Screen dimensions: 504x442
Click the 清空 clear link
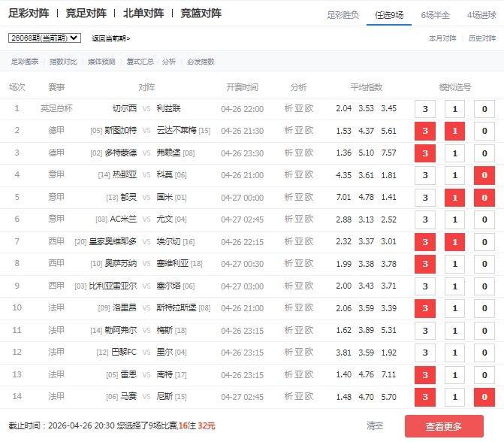375,426
